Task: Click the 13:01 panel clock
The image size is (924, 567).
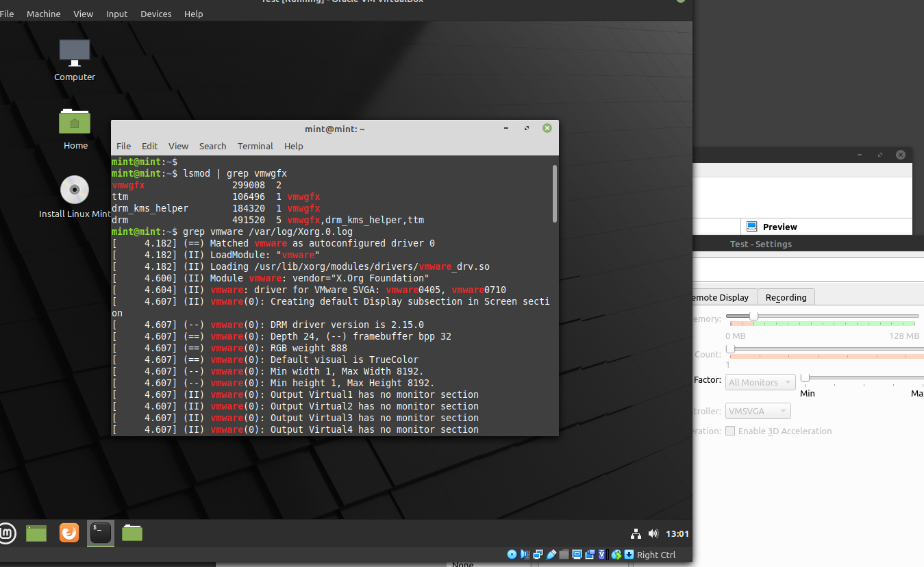Action: point(677,533)
